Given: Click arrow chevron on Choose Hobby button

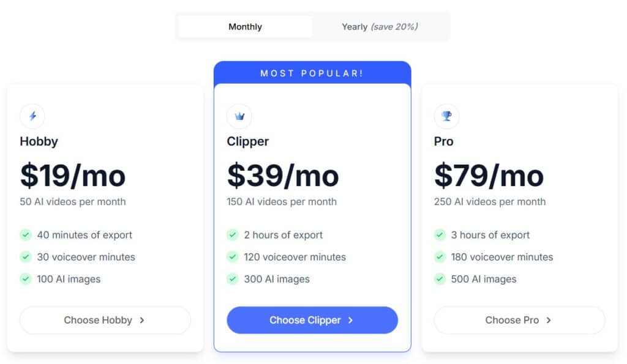Looking at the screenshot, I should pos(142,320).
